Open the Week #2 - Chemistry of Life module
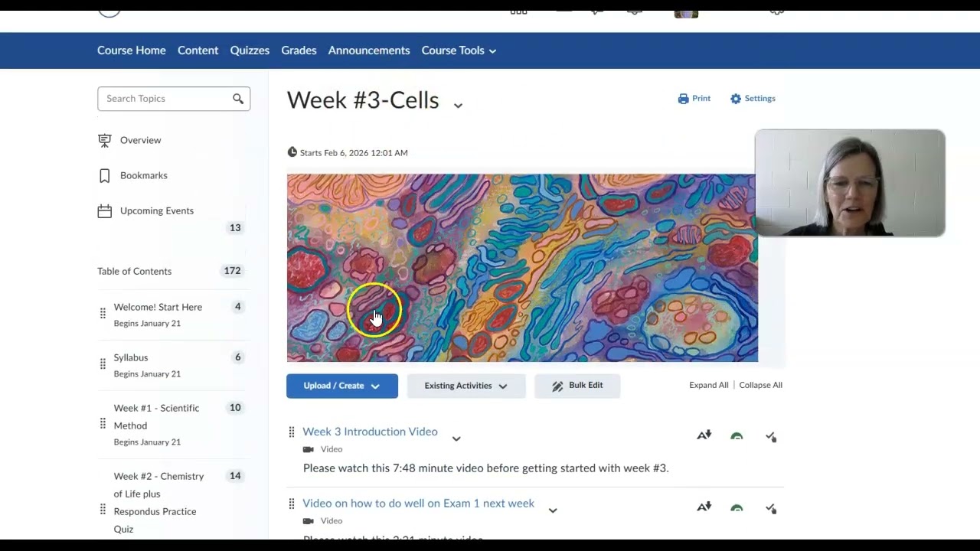The height and width of the screenshot is (551, 980). tap(158, 502)
